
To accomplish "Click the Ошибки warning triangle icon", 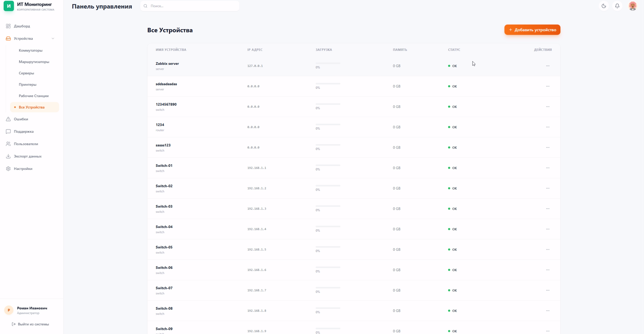I will coord(8,119).
